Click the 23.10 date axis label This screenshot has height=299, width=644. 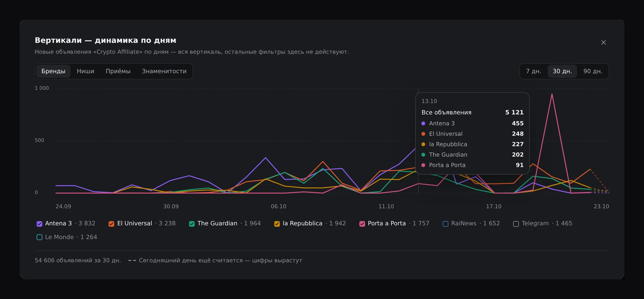(601, 206)
